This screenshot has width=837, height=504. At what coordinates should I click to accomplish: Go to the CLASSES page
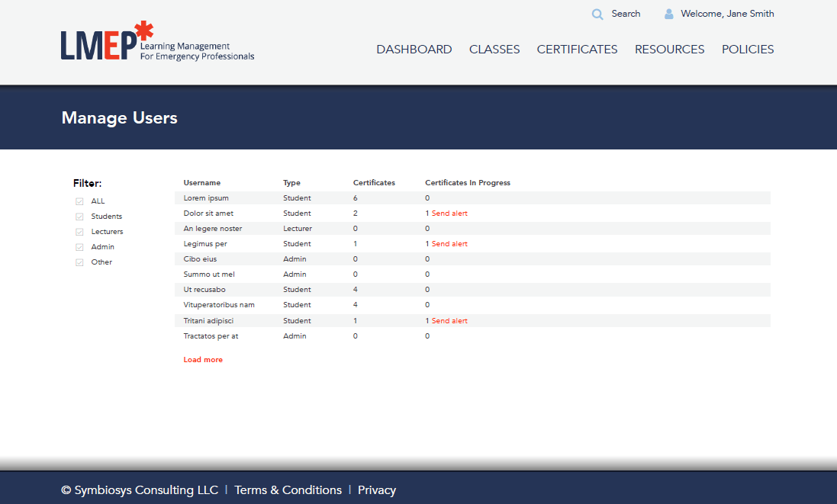tap(494, 50)
